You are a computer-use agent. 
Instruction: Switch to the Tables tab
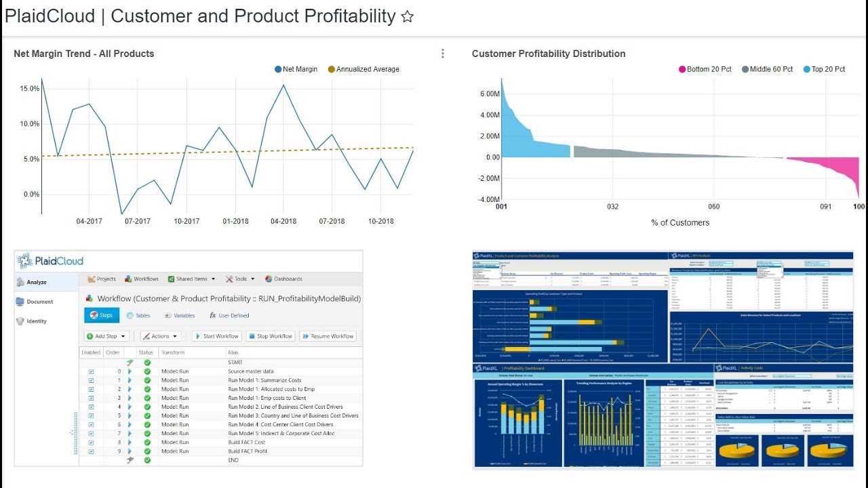pyautogui.click(x=138, y=315)
